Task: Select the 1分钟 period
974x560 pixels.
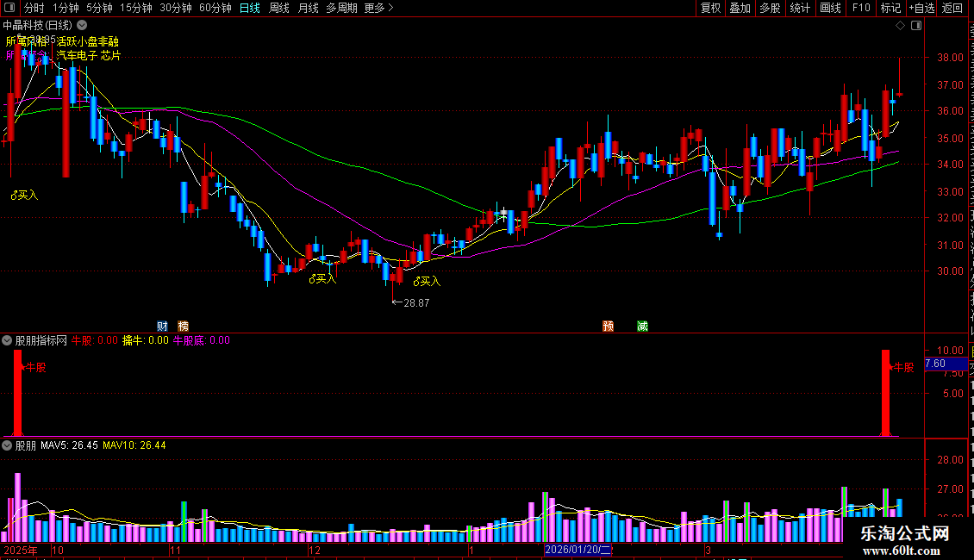Action: [66, 8]
